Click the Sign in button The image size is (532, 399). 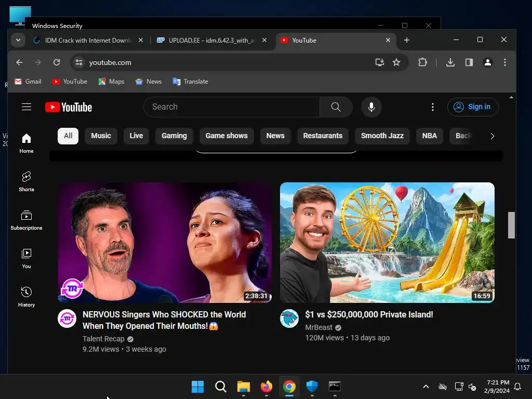[473, 107]
